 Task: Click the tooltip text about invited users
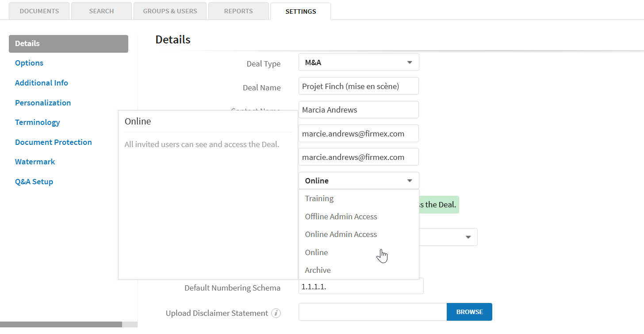point(202,144)
